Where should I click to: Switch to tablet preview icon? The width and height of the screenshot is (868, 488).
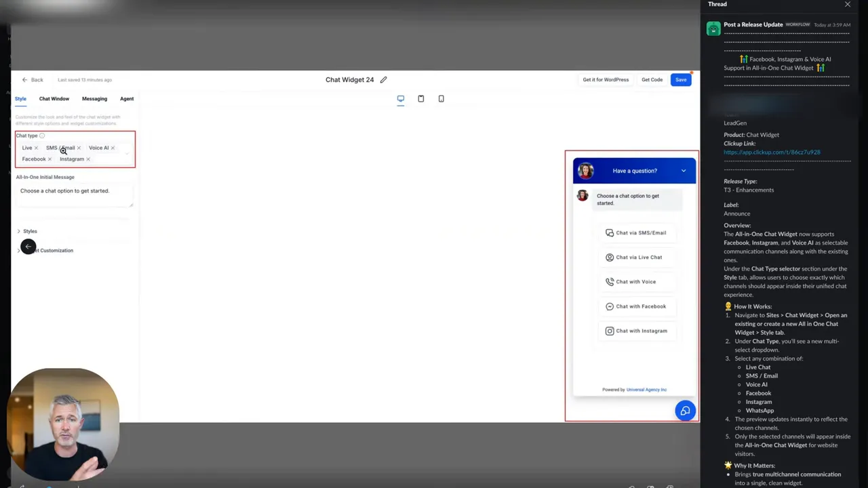click(x=421, y=99)
